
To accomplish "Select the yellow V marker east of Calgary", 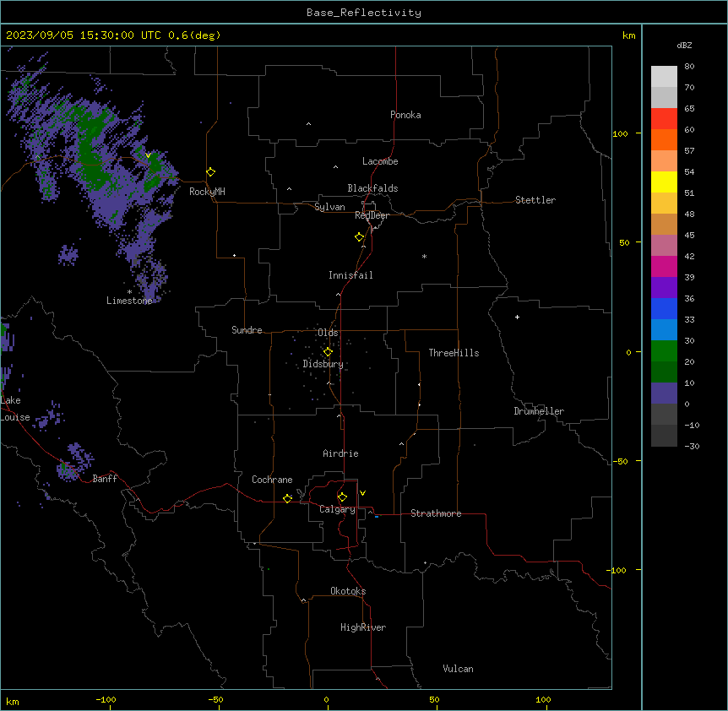I will (x=362, y=493).
